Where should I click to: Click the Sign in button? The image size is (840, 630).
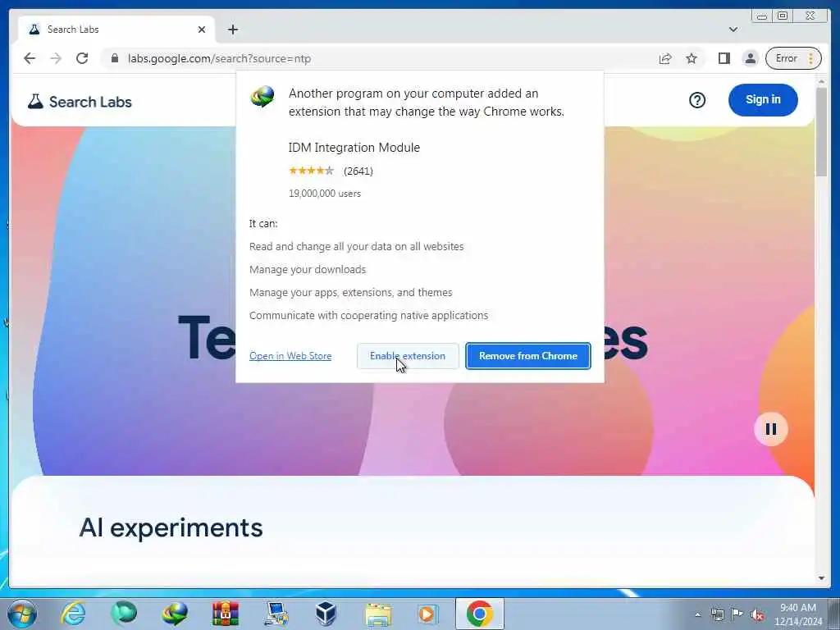pyautogui.click(x=763, y=99)
